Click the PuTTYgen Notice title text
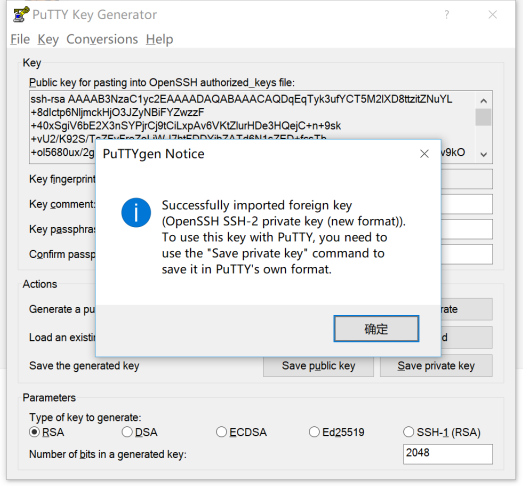This screenshot has width=523, height=486. 153,154
